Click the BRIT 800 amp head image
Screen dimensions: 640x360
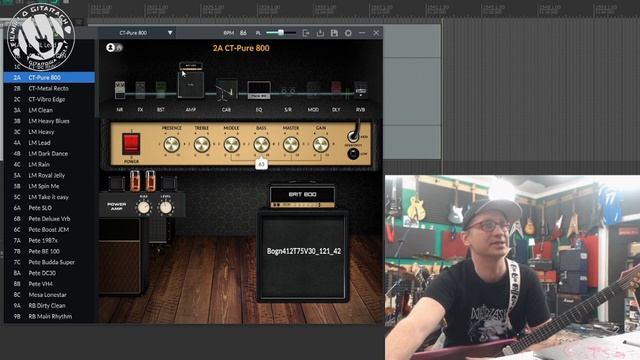point(302,196)
